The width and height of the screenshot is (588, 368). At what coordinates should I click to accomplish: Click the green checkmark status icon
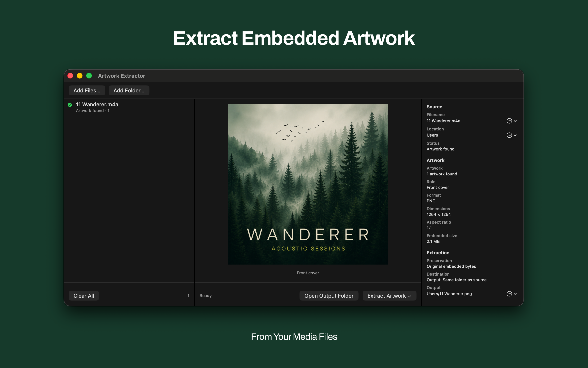tap(70, 105)
